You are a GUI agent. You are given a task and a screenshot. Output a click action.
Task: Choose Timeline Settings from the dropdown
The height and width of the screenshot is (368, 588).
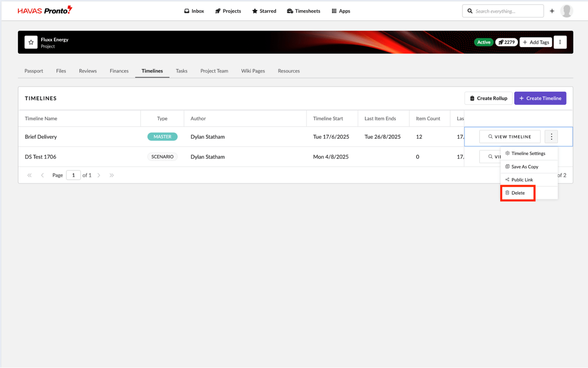(x=529, y=153)
